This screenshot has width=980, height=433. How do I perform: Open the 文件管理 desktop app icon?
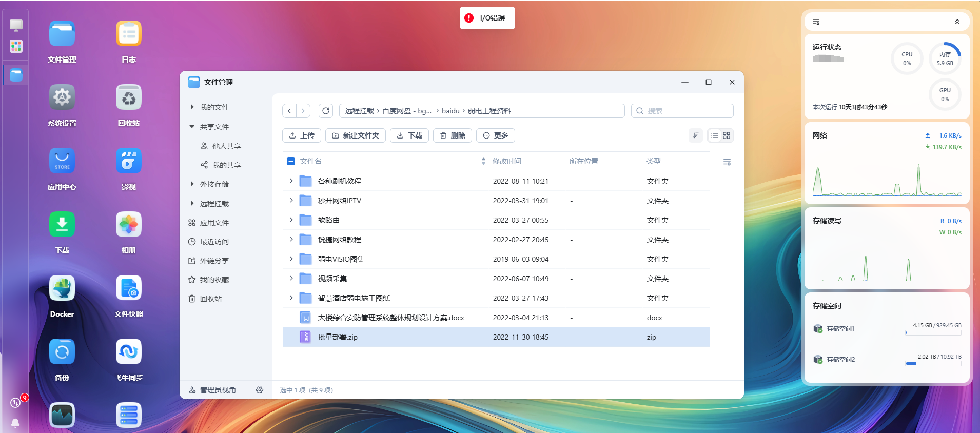click(62, 34)
